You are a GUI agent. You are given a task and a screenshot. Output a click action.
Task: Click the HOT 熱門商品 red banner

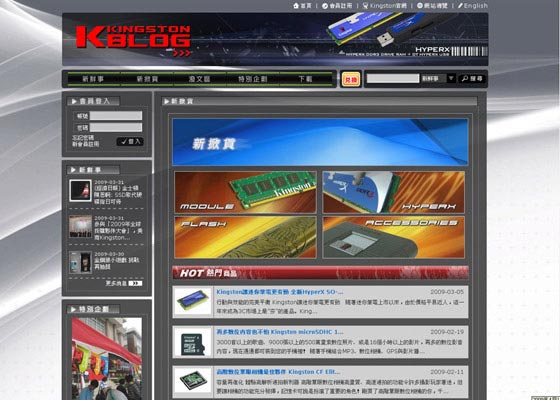coord(320,273)
